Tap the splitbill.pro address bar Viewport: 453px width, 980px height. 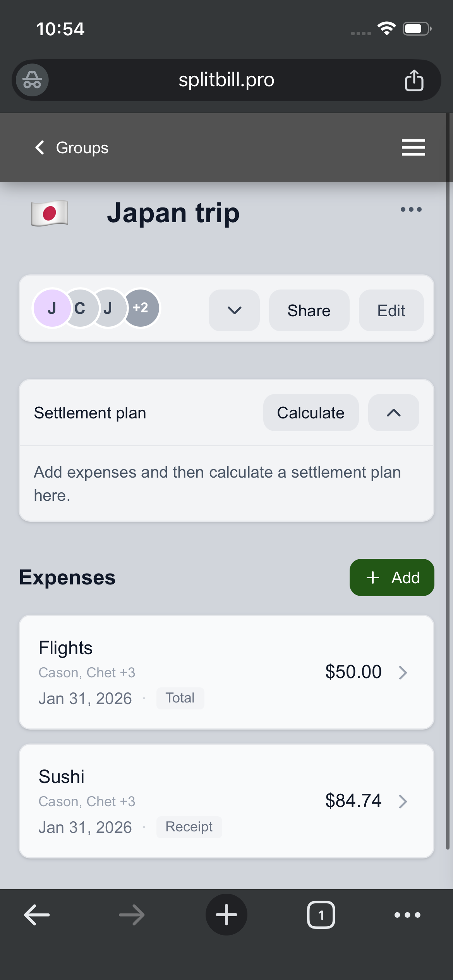[x=226, y=80]
